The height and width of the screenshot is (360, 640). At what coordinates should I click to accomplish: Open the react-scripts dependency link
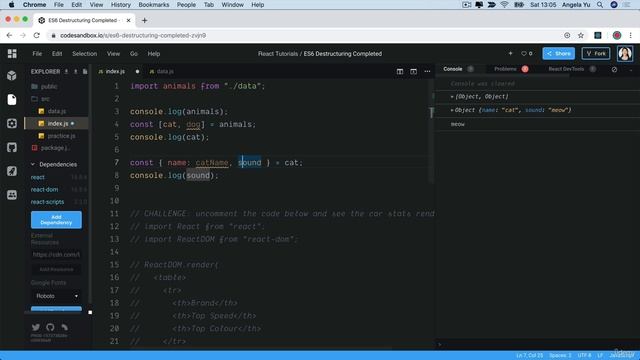[x=47, y=202]
